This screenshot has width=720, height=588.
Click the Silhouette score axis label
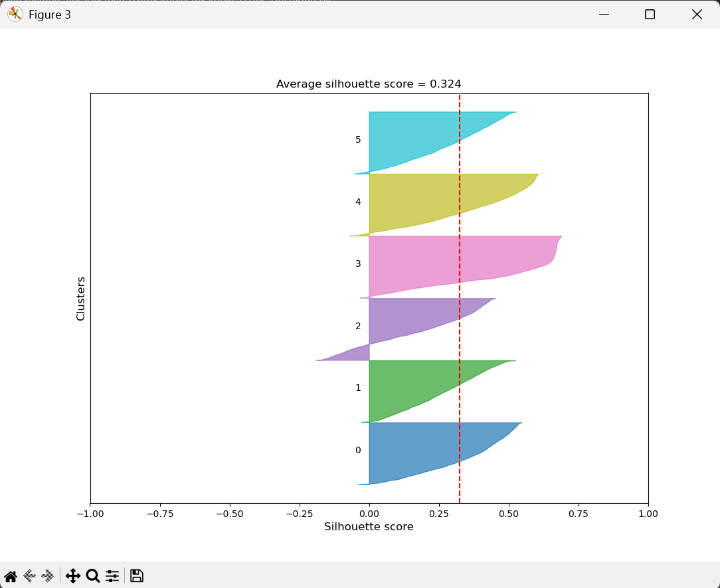coord(369,526)
